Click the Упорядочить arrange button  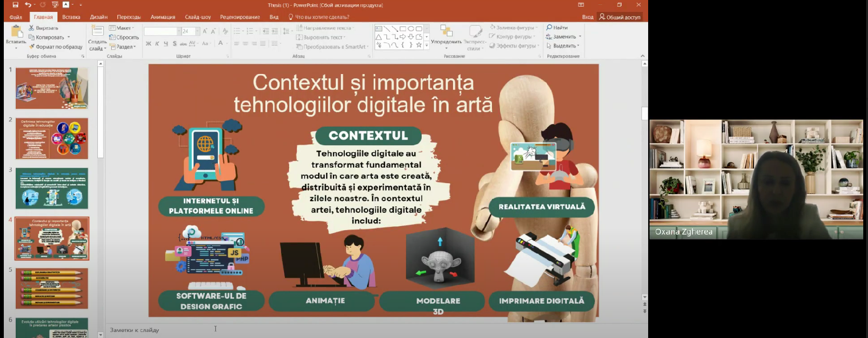pyautogui.click(x=446, y=37)
